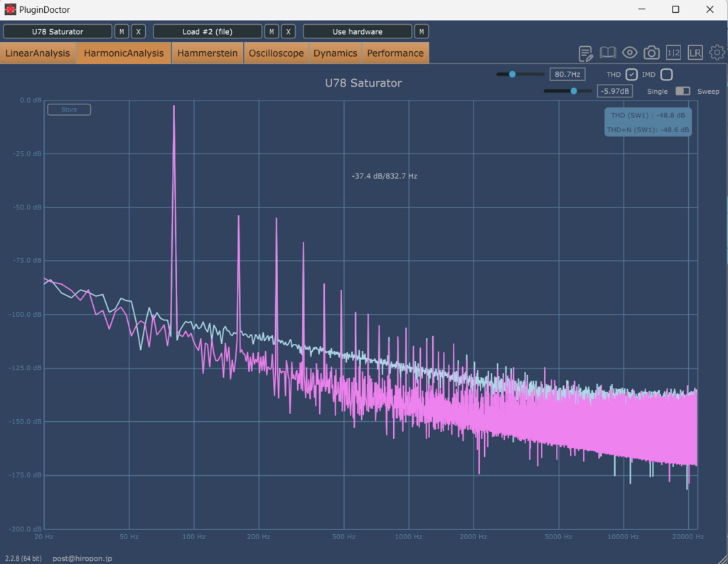Click the U78 Saturator graph title
Image resolution: width=728 pixels, height=564 pixels.
click(x=363, y=83)
